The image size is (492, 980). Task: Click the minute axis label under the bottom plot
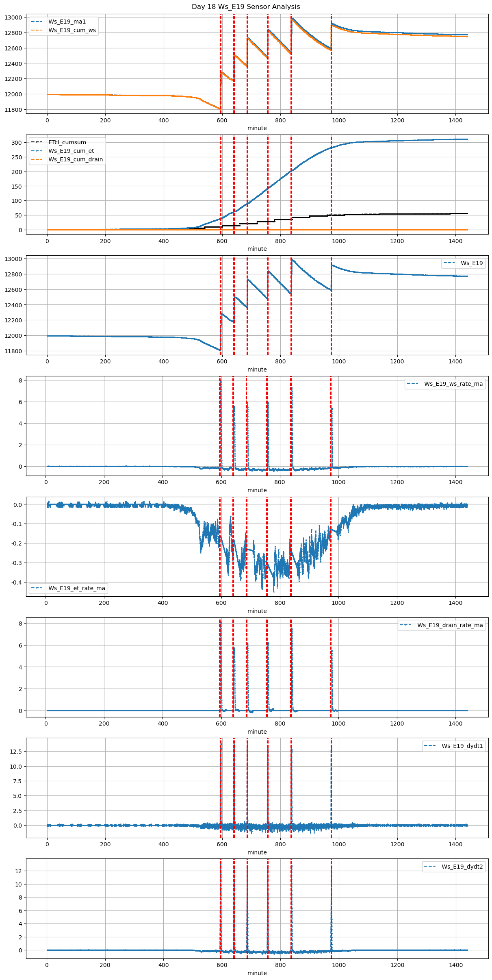(257, 973)
